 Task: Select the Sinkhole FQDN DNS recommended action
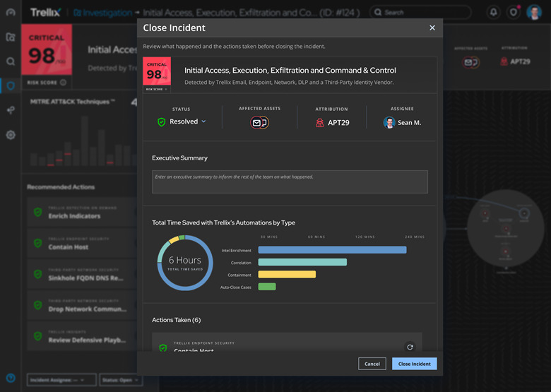(x=82, y=274)
